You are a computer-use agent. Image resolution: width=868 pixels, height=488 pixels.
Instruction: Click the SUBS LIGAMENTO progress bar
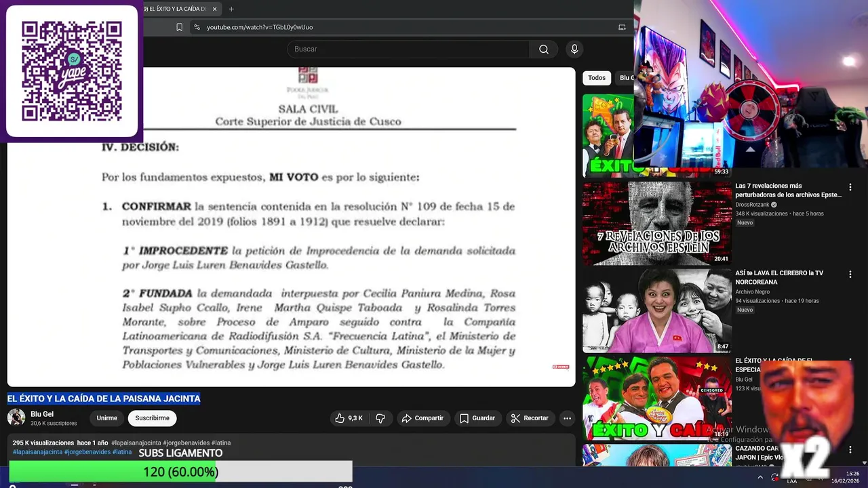tap(180, 472)
